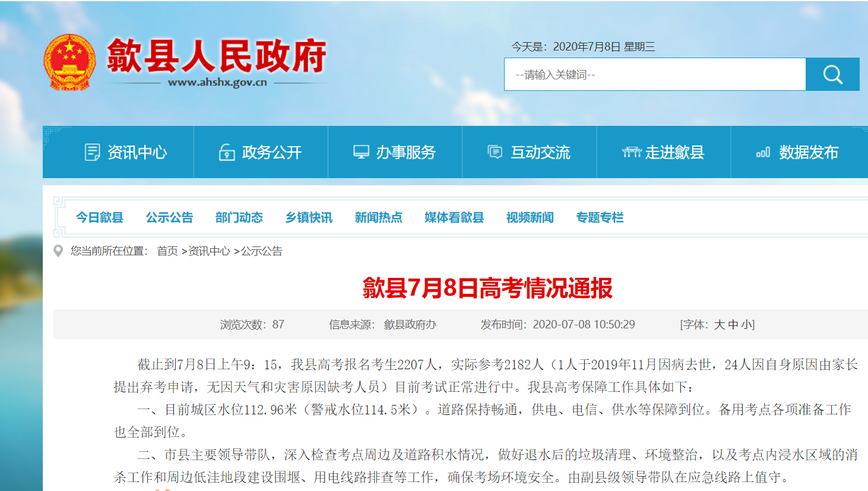Click the 资讯中心 document icon
This screenshot has height=491, width=868.
[92, 153]
